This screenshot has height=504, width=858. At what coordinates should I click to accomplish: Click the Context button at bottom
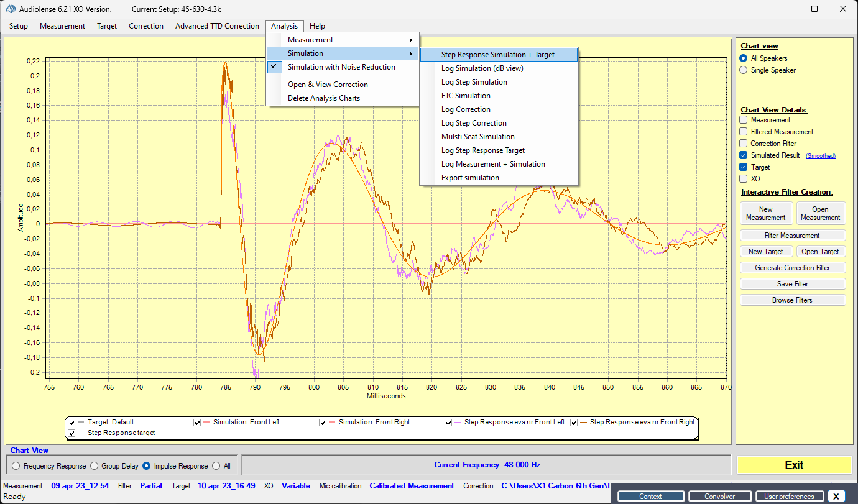pyautogui.click(x=650, y=497)
